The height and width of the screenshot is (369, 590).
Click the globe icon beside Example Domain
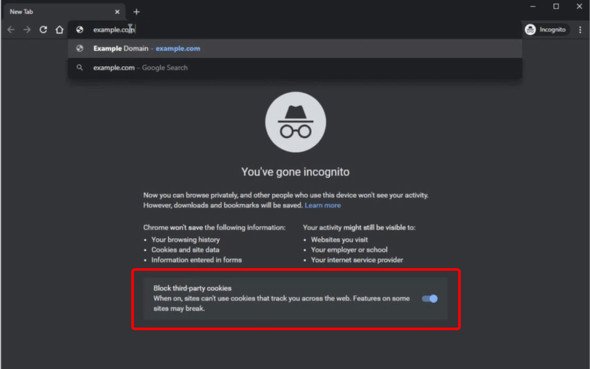(x=79, y=49)
